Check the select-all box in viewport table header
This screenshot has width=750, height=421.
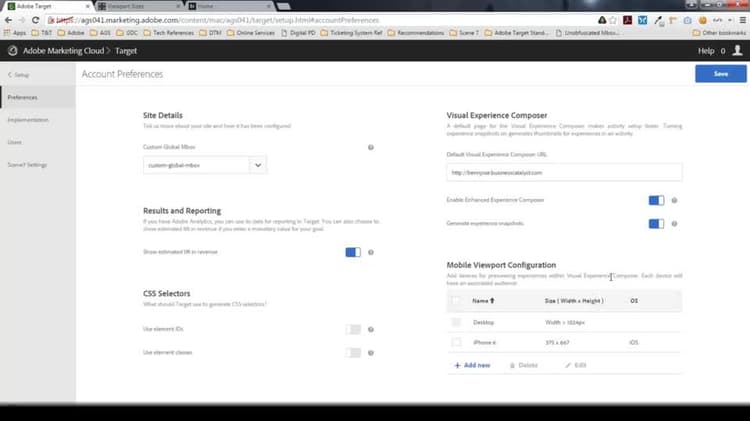click(456, 300)
